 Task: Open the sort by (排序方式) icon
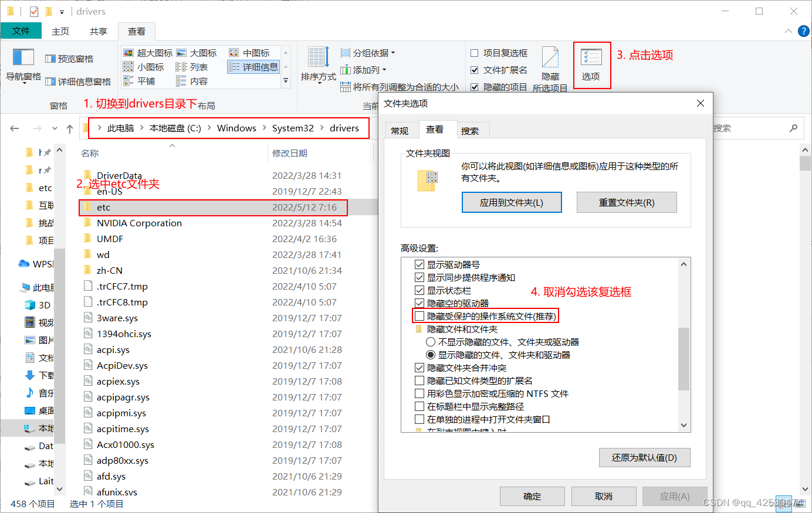tap(319, 57)
